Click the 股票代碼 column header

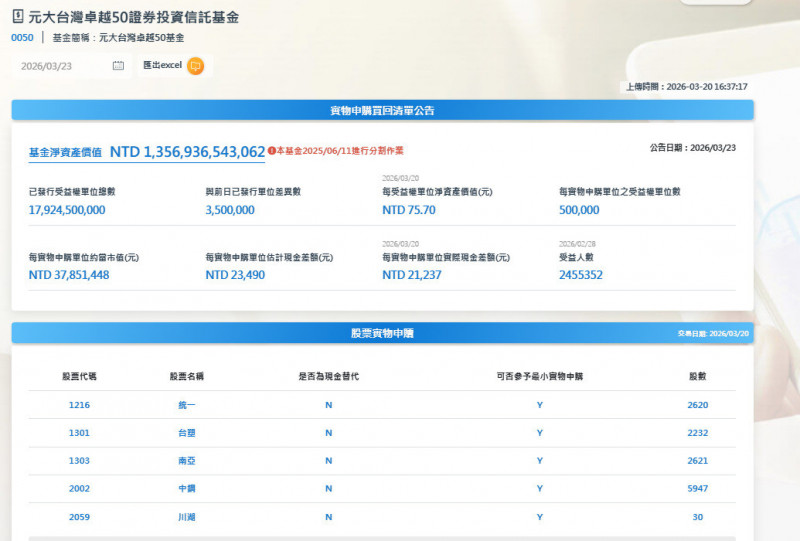pyautogui.click(x=79, y=376)
